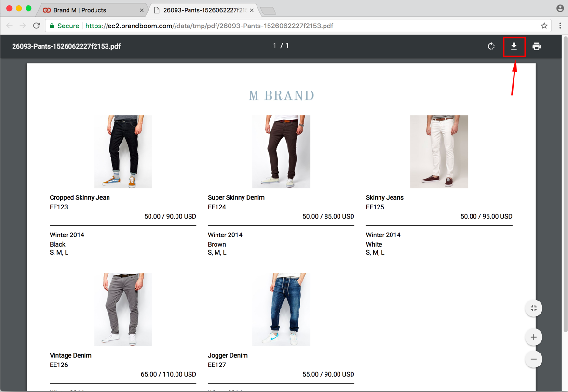
Task: Open the Chrome menu
Action: point(560,26)
